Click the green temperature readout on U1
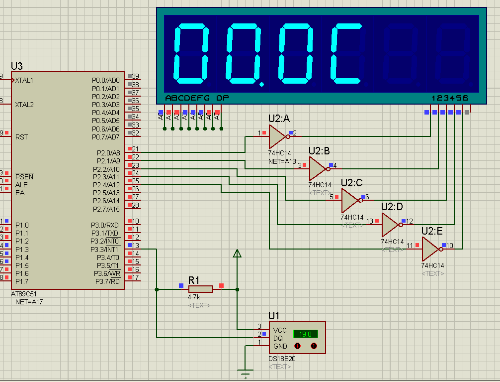500x382 pixels. click(305, 334)
